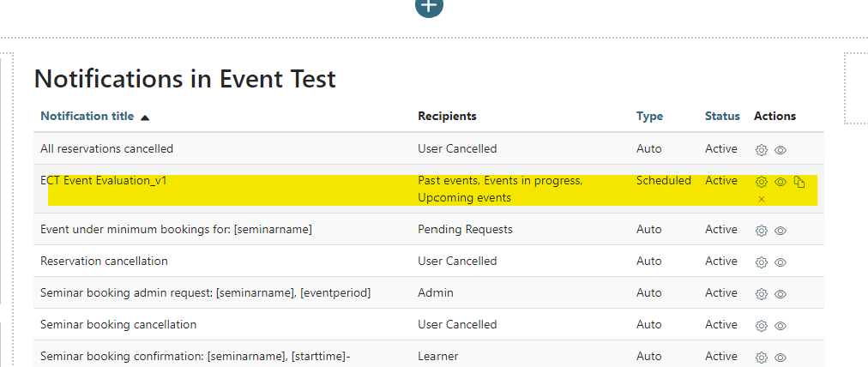Viewport: 868px width, 367px height.
Task: Toggle eye for Reservation cancellation row
Action: tap(781, 262)
